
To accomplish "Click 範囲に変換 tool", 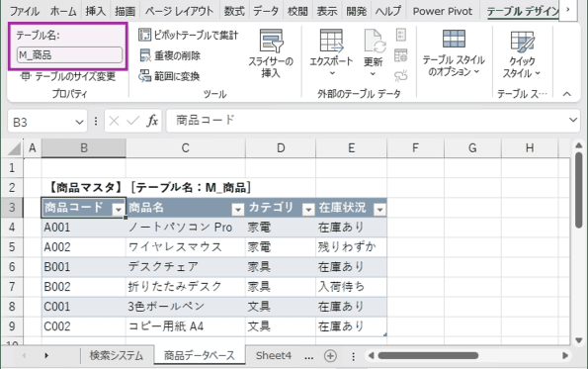I will [169, 76].
